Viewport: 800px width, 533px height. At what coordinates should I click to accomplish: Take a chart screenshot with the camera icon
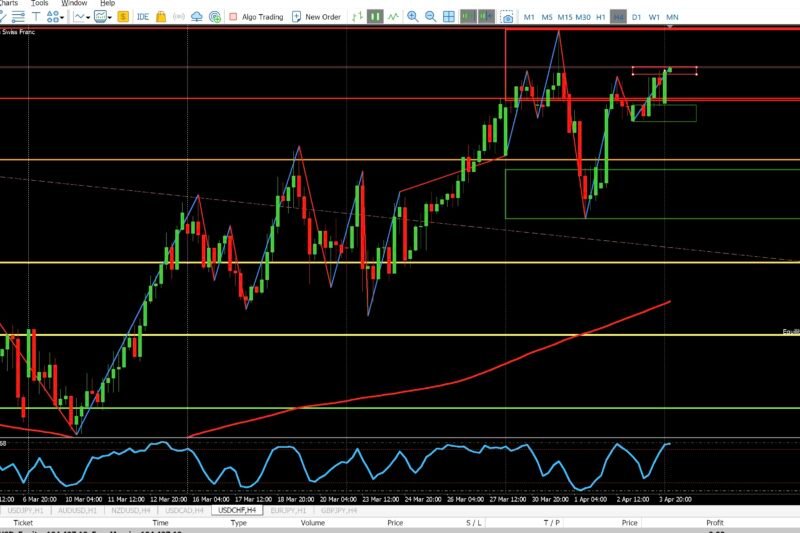[507, 17]
